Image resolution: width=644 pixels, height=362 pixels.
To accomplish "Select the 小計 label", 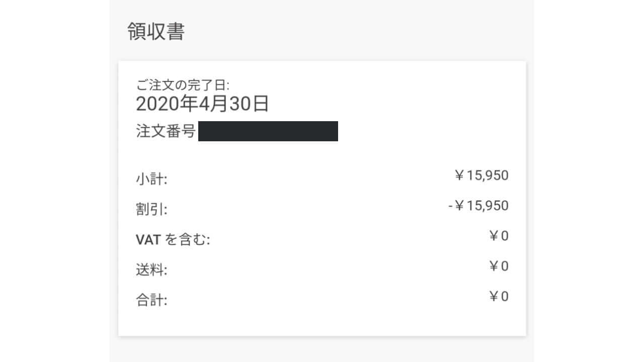I will [151, 179].
